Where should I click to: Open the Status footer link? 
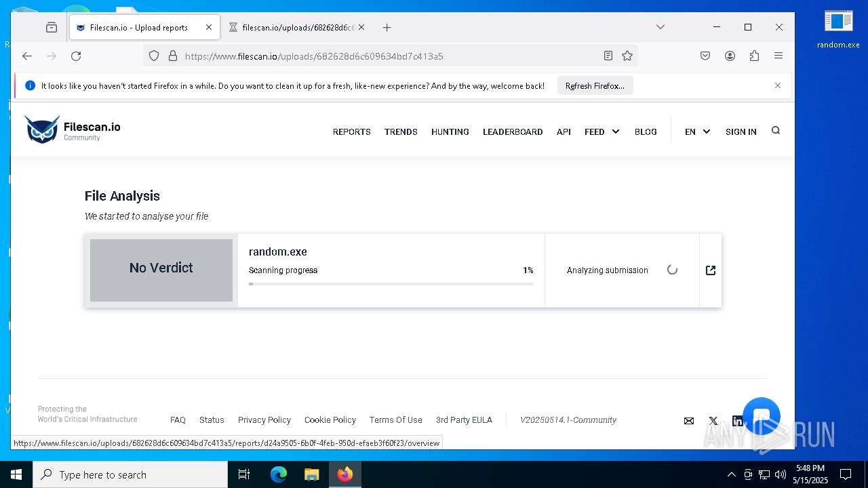click(212, 420)
